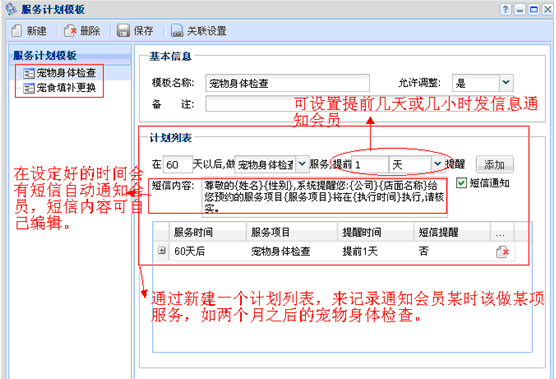Click the help question mark button
The width and height of the screenshot is (556, 379).
point(505,10)
